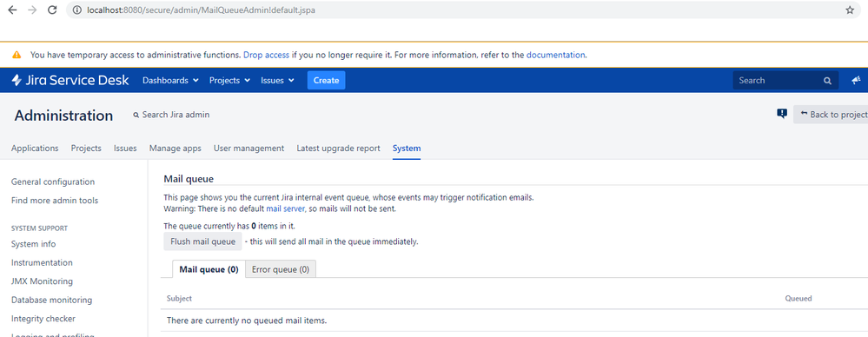Viewport: 868px width, 337px height.
Task: Click the site information icon in address bar
Action: (77, 10)
